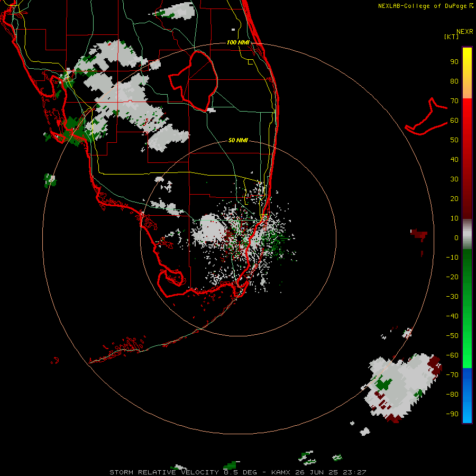Click the -40 value on velocity scale

tap(452, 316)
